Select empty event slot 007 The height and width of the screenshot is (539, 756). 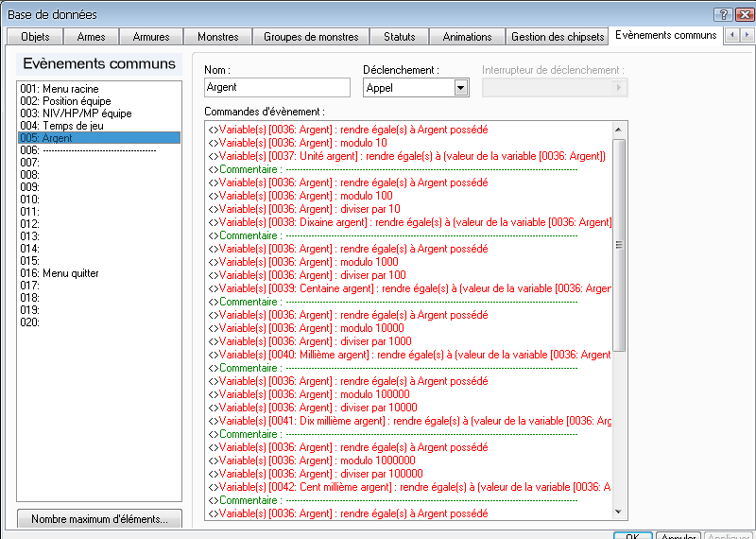(99, 163)
